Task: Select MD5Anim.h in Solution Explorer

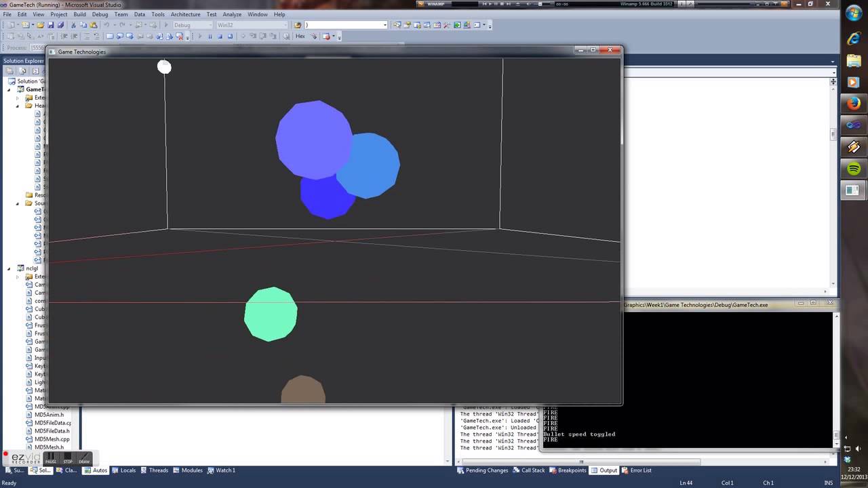Action: coord(50,415)
